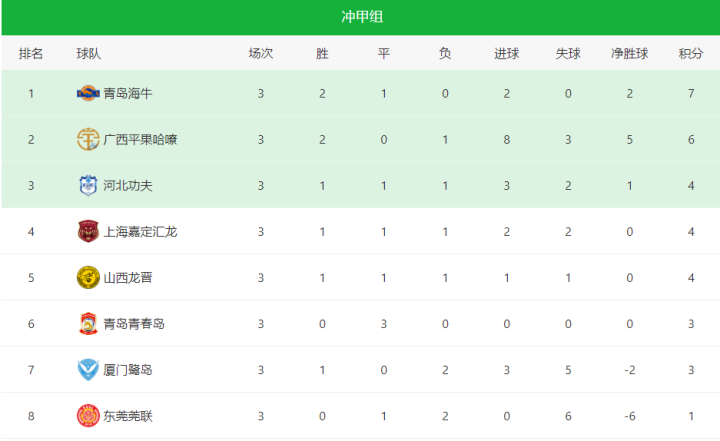Click the 排名 column header
The height and width of the screenshot is (441, 720).
click(31, 54)
